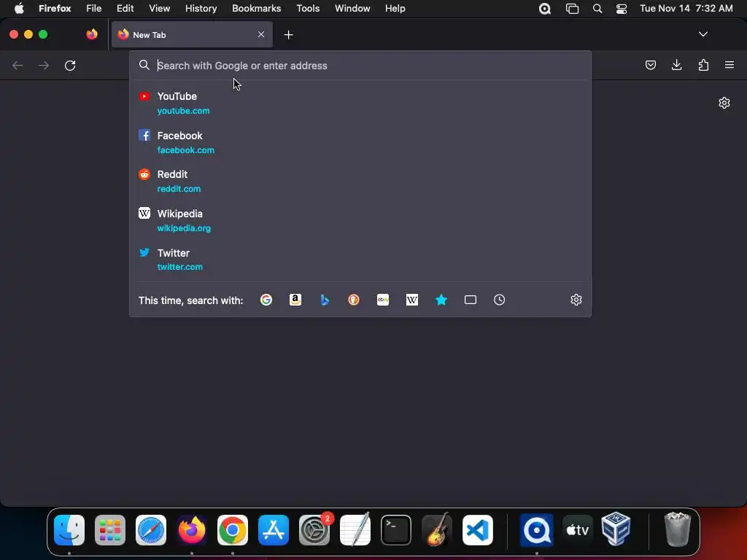Open App Store from the Dock

pyautogui.click(x=274, y=530)
